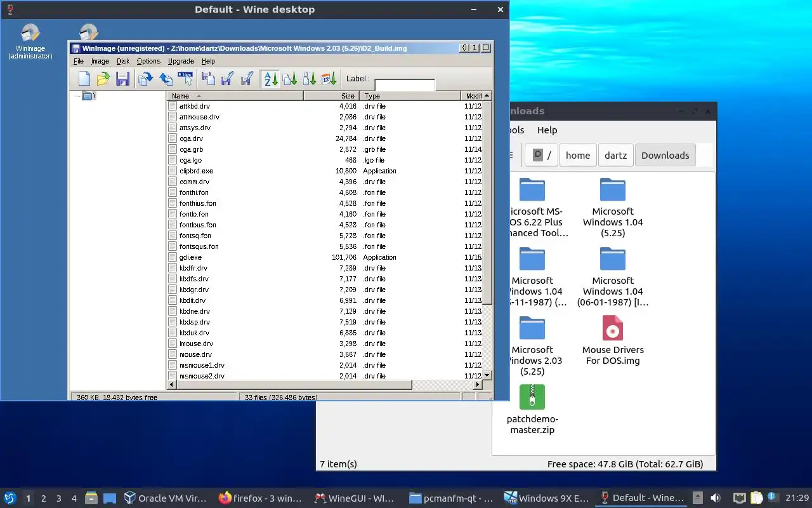Click the 'dartz' path button
The width and height of the screenshot is (812, 508).
pos(615,155)
